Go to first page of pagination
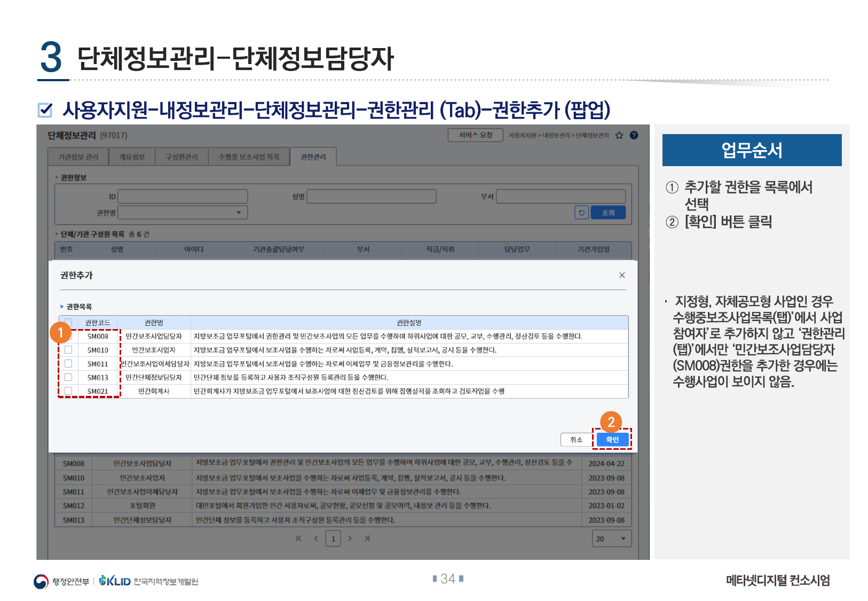The height and width of the screenshot is (601, 868). (299, 538)
